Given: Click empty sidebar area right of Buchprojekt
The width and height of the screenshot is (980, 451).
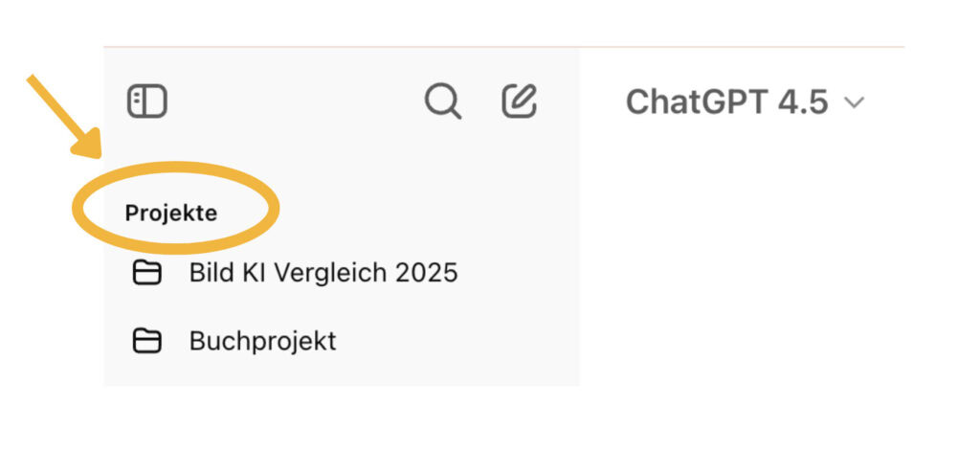Looking at the screenshot, I should 459,341.
